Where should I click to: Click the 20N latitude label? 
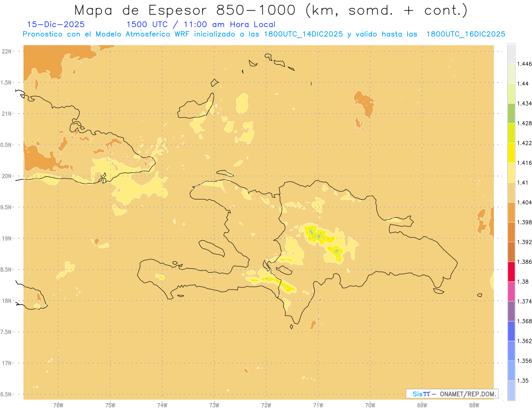coord(7,176)
